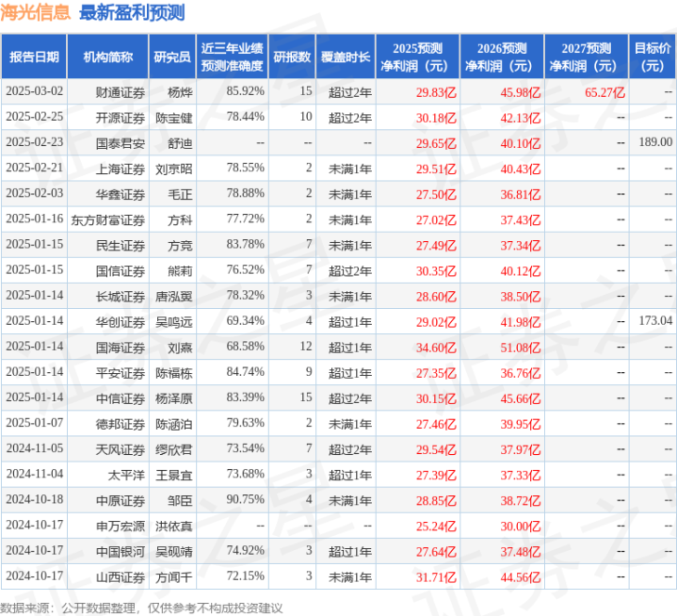This screenshot has width=677, height=616.
Task: Click the 173.04 target price
Action: pos(656,321)
